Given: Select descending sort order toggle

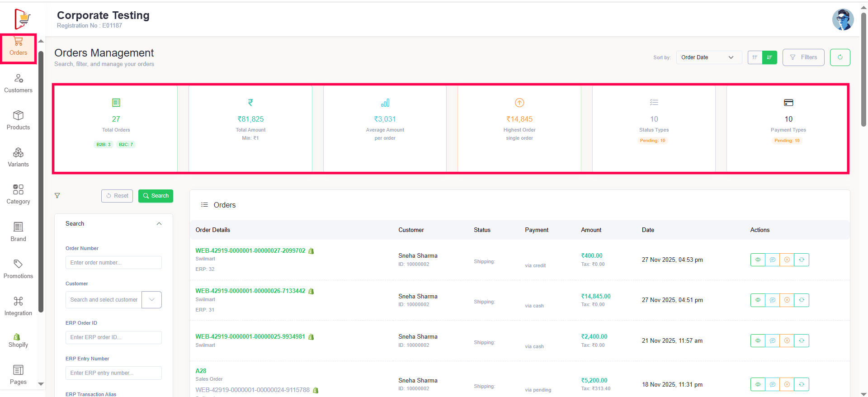Looking at the screenshot, I should [x=769, y=57].
